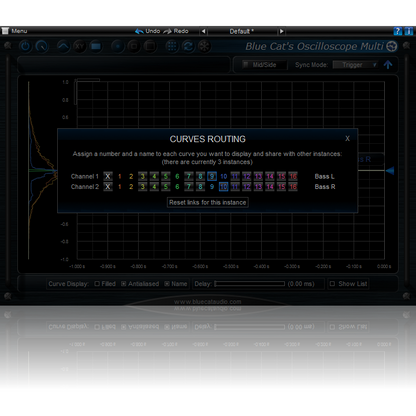Click the circular refresh arrows icon
Image resolution: width=416 pixels, height=416 pixels.
(188, 46)
